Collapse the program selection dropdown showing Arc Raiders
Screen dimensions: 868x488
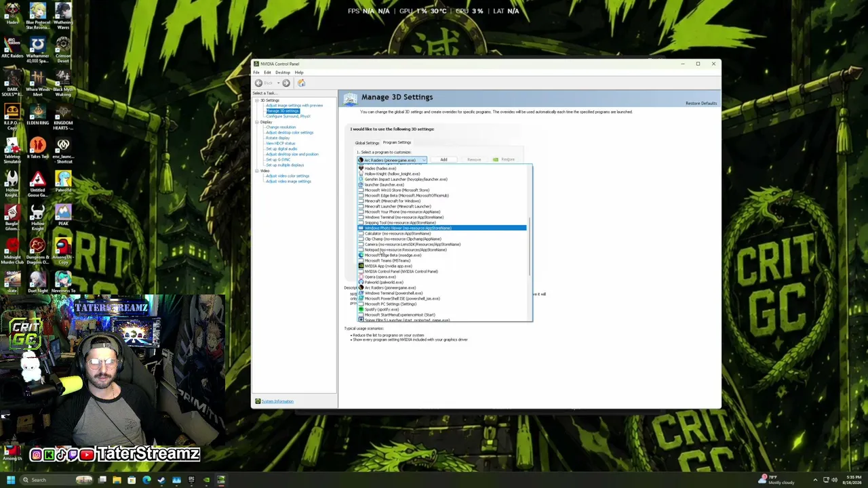(x=392, y=160)
